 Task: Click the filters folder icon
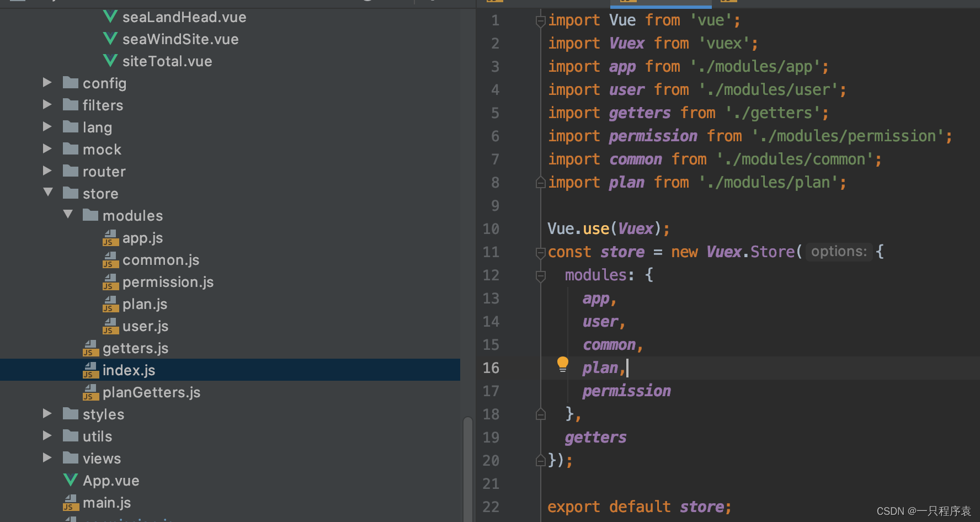pyautogui.click(x=71, y=105)
